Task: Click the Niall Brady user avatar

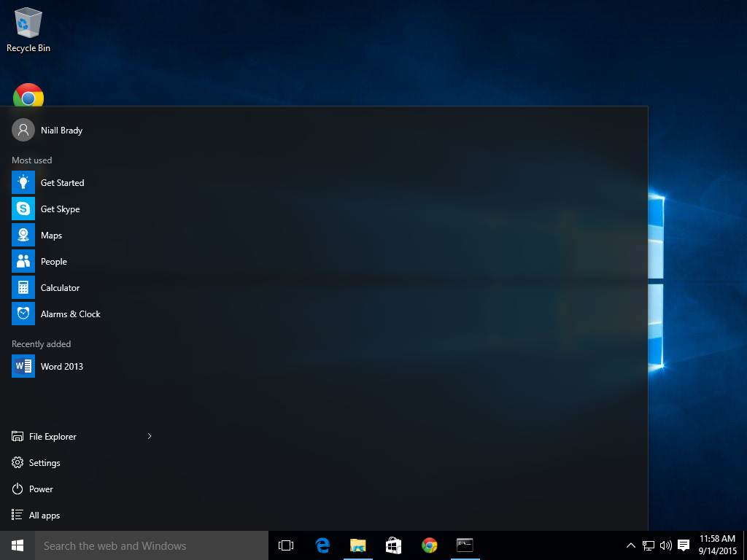Action: (x=23, y=130)
